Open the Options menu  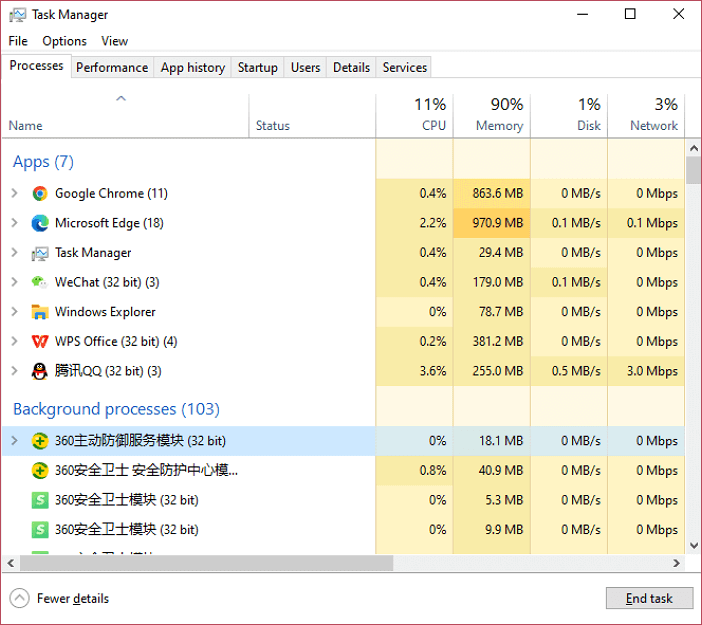(64, 41)
